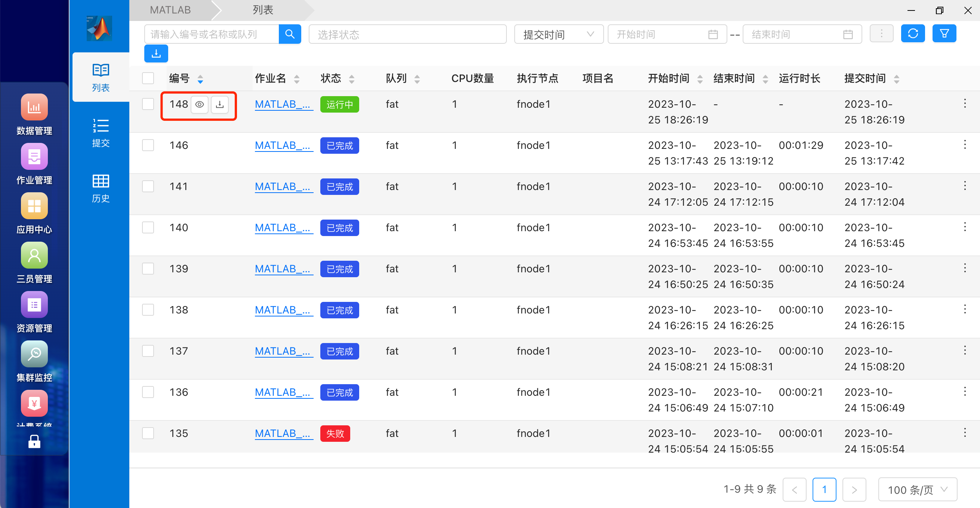The height and width of the screenshot is (508, 980).
Task: Click the blue filter funnel button
Action: pyautogui.click(x=944, y=34)
